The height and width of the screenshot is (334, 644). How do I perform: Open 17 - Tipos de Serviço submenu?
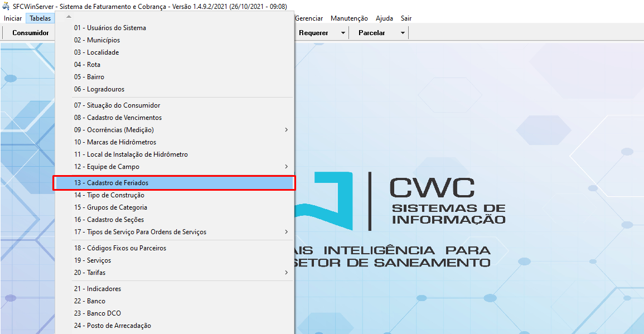point(140,232)
